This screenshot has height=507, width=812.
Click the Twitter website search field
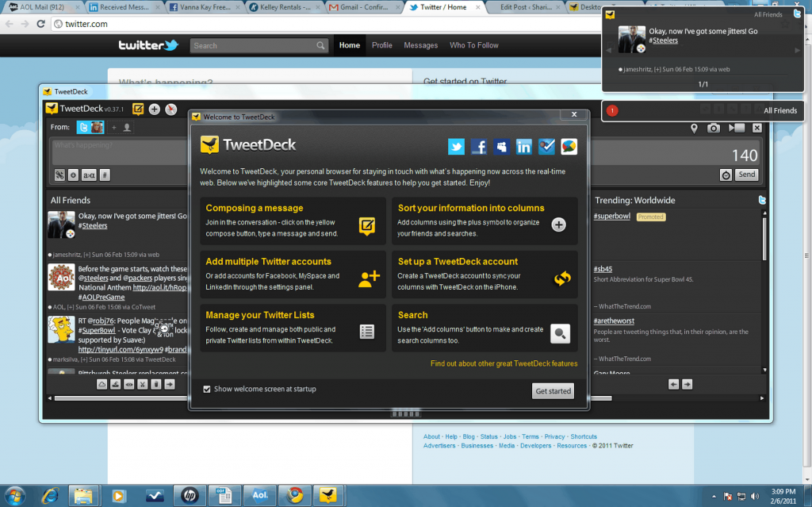tap(259, 45)
